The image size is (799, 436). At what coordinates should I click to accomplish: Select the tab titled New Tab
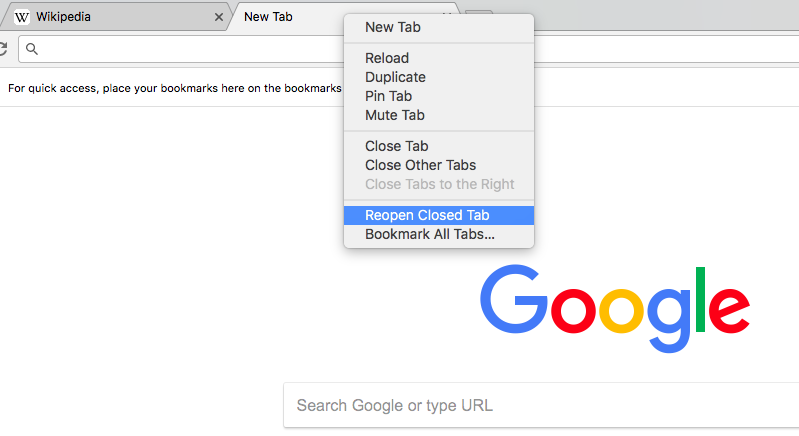pyautogui.click(x=290, y=17)
